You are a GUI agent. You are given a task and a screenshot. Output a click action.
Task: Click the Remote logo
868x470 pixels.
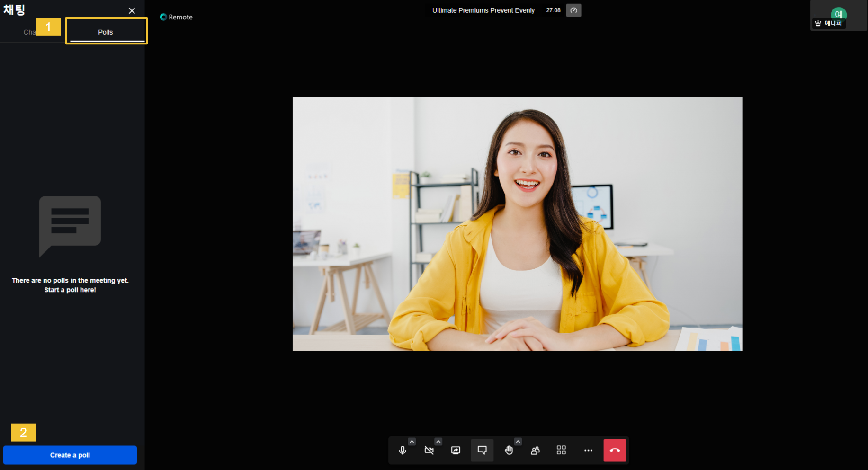click(x=176, y=17)
